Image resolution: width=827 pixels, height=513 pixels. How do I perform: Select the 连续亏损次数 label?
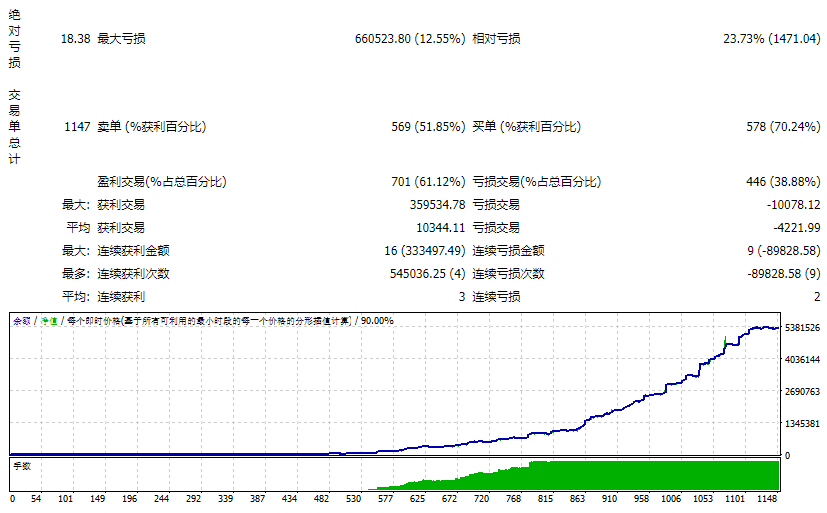coord(508,274)
